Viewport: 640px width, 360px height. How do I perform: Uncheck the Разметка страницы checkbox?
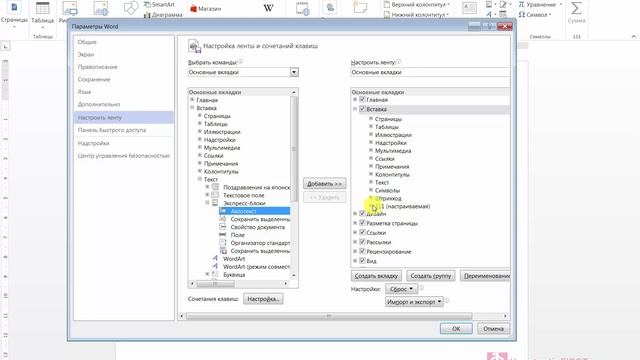point(362,223)
